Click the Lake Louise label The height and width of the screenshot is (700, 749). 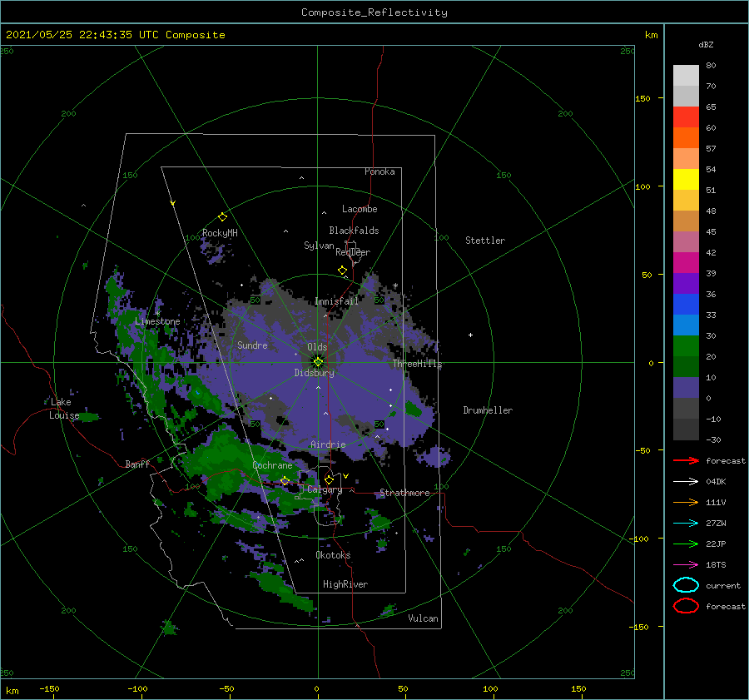point(64,409)
